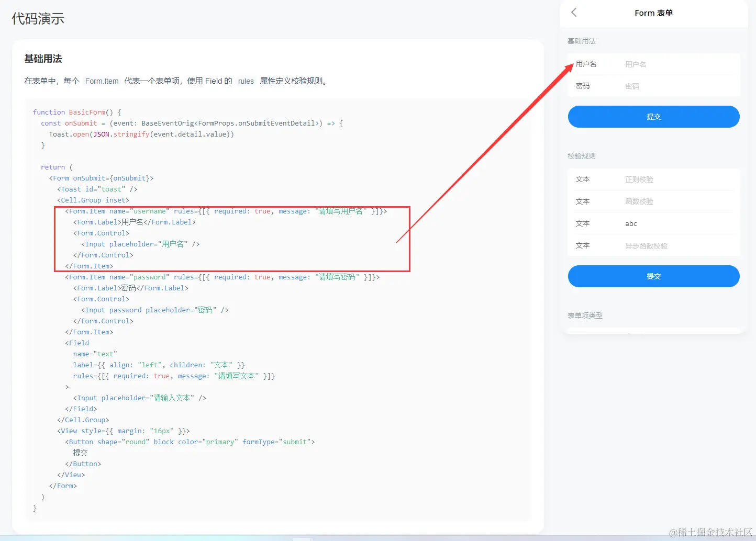Image resolution: width=756 pixels, height=541 pixels.
Task: Click the 校验规则 section label in the preview
Action: click(x=582, y=156)
